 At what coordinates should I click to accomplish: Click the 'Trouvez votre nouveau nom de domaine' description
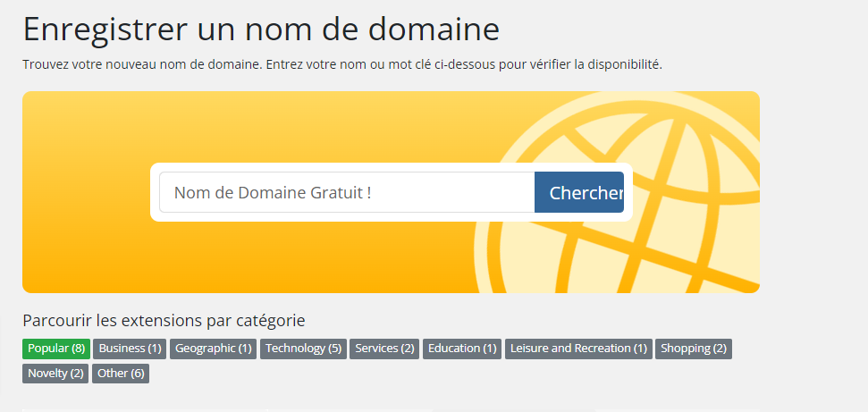tap(342, 64)
